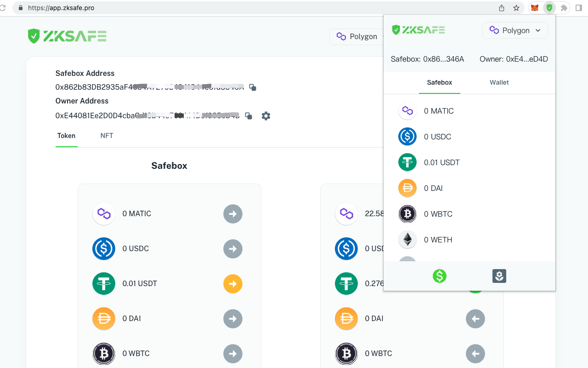Click the 'Safebox Address' label

pyautogui.click(x=85, y=73)
